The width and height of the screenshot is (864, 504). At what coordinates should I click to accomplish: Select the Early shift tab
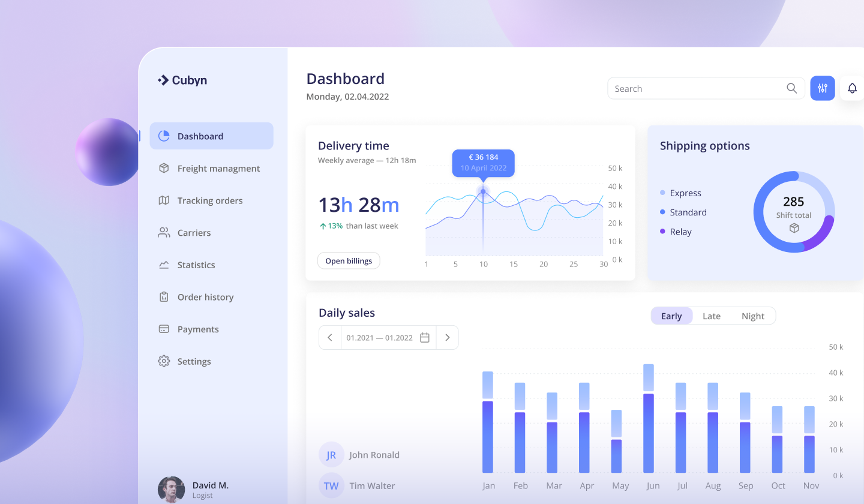[671, 316]
